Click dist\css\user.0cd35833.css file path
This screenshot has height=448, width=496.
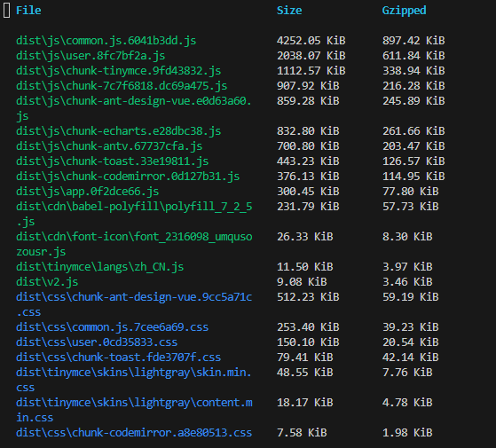(97, 342)
